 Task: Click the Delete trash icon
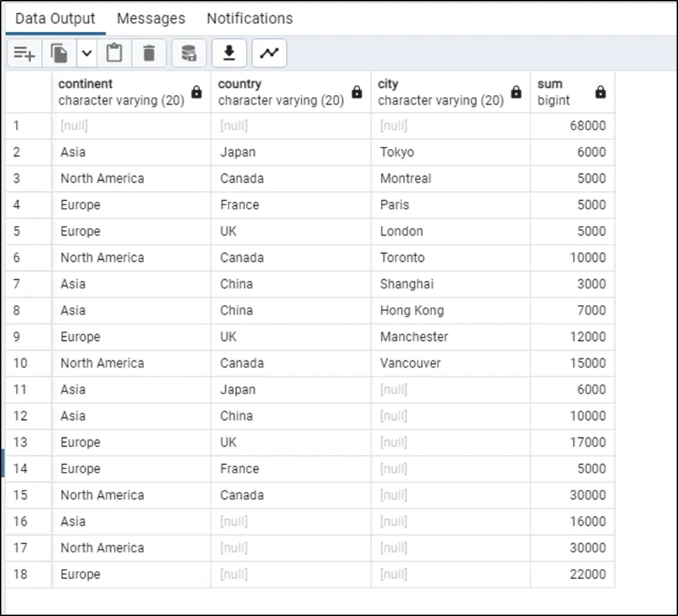149,53
